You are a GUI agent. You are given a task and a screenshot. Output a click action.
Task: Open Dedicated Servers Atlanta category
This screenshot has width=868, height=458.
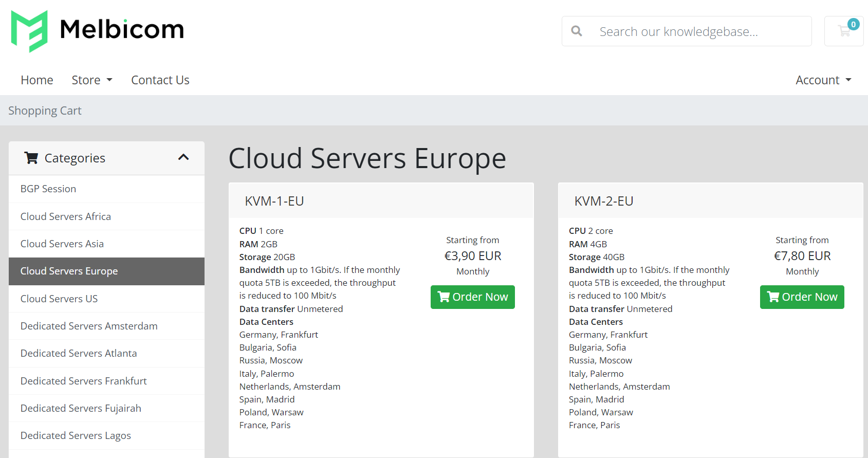click(106, 353)
